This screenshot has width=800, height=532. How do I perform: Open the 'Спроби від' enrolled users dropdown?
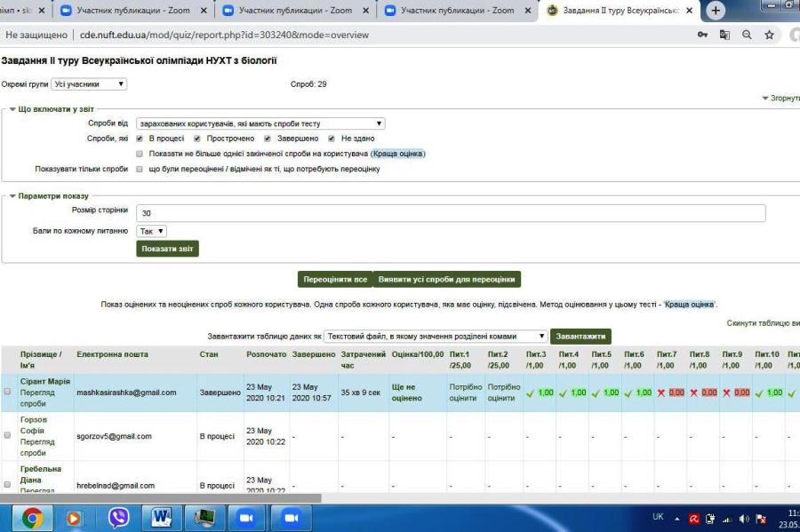click(x=260, y=123)
